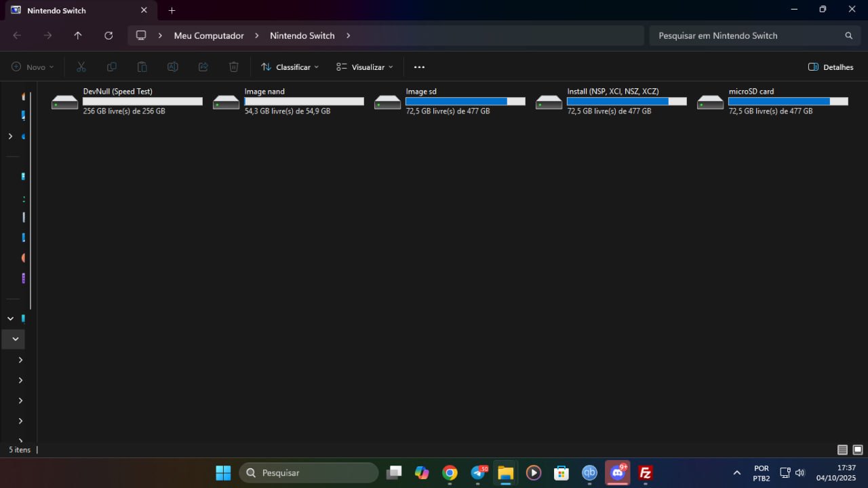
Task: Add a new tab with plus button
Action: [x=172, y=10]
